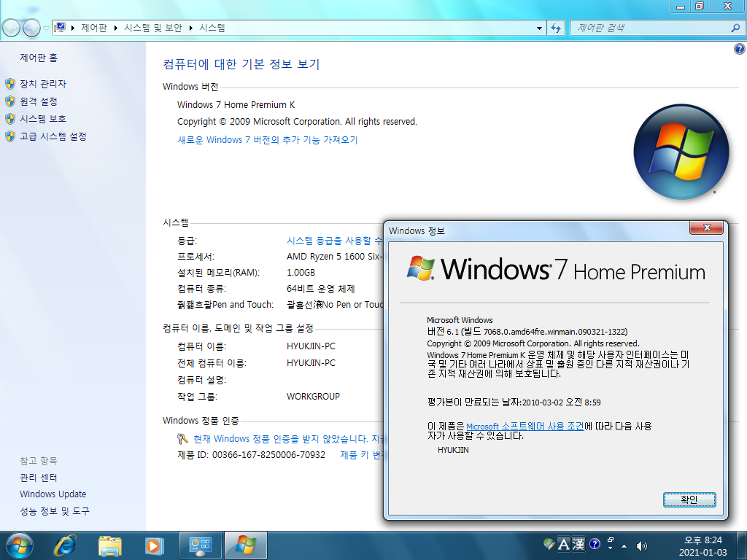Select product ID 00366-167-8250006-70932 text
The image size is (747, 560).
[268, 455]
